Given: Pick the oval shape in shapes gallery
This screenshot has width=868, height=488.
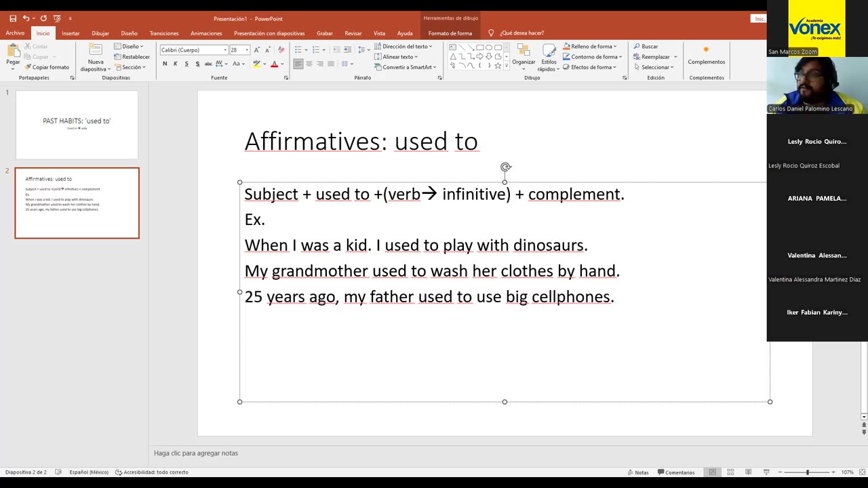Looking at the screenshot, I should click(489, 47).
